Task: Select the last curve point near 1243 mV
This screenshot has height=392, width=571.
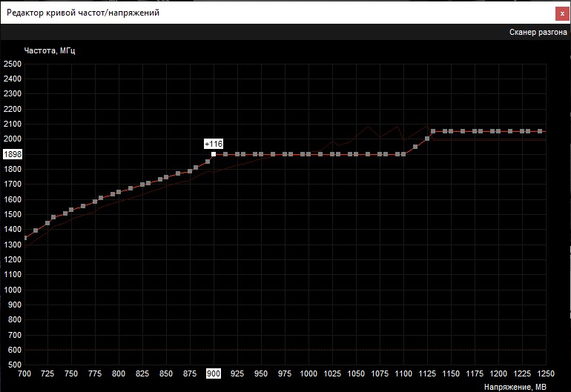Action: 540,131
